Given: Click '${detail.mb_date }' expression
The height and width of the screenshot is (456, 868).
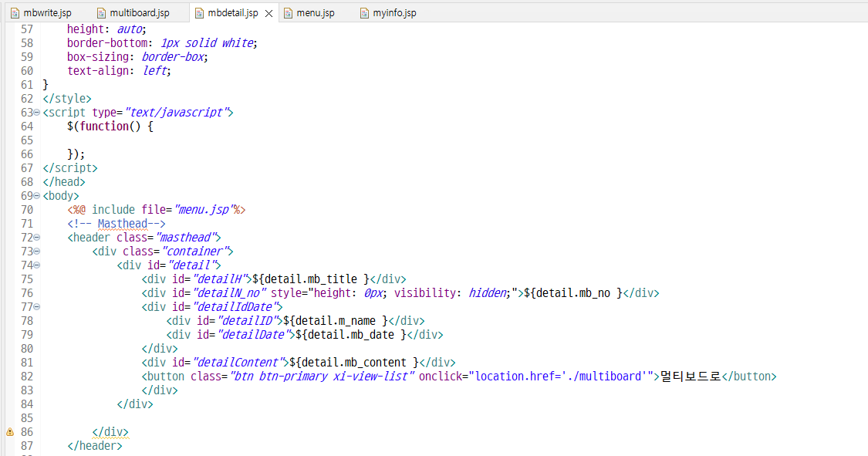Looking at the screenshot, I should tap(351, 334).
